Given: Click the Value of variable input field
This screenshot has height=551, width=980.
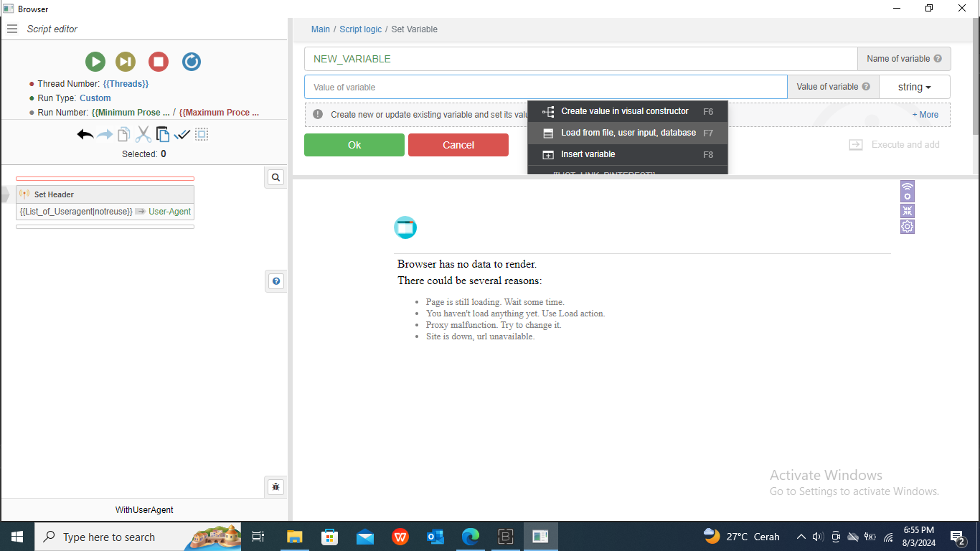Looking at the screenshot, I should 545,87.
